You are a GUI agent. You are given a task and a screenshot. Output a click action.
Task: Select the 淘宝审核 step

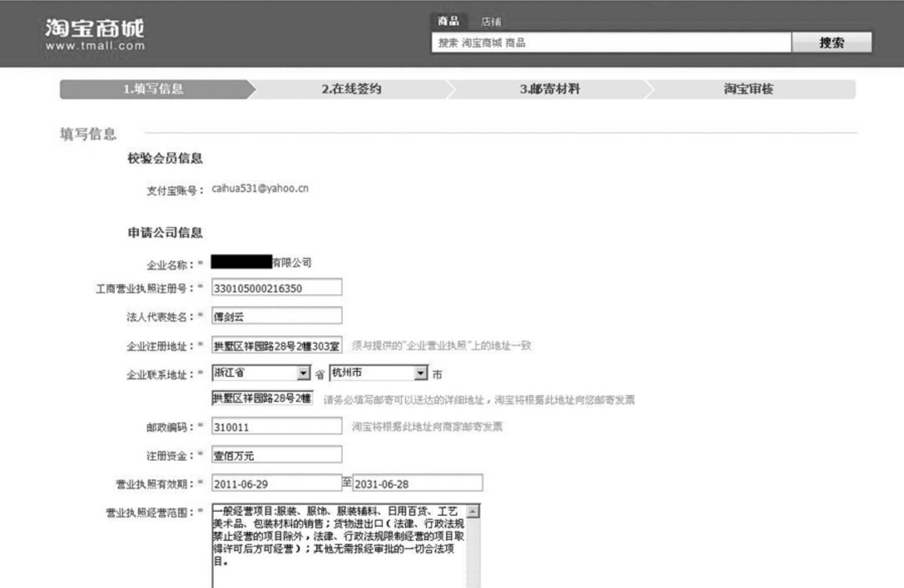pyautogui.click(x=749, y=89)
